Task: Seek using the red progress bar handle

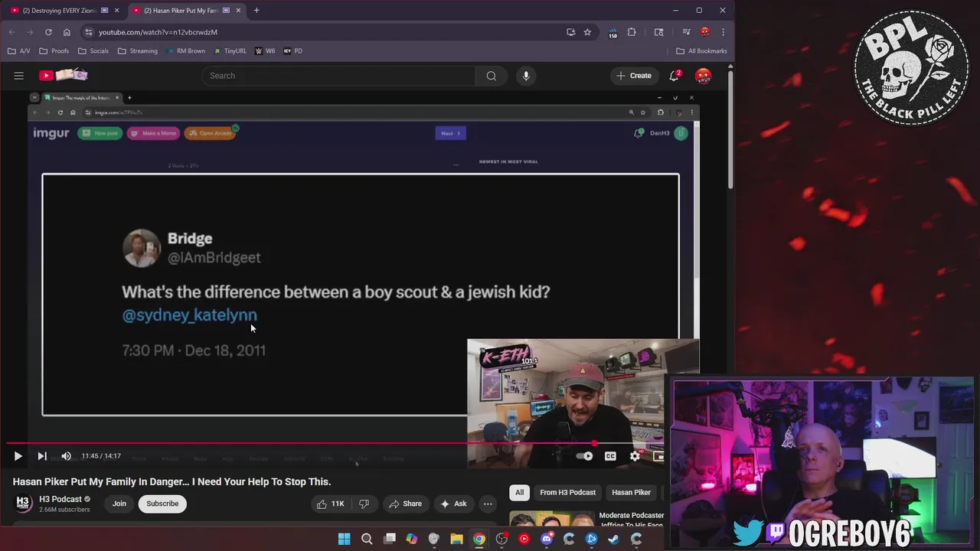Action: [x=595, y=443]
